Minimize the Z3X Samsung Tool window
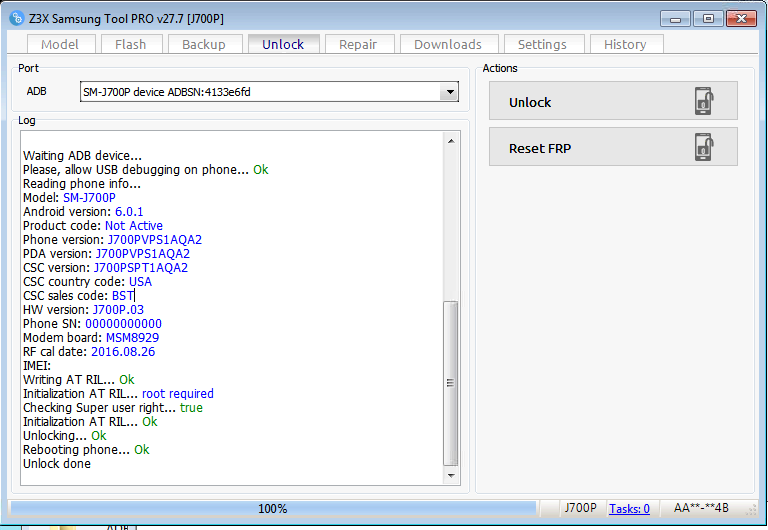The height and width of the screenshot is (530, 768). coord(675,19)
